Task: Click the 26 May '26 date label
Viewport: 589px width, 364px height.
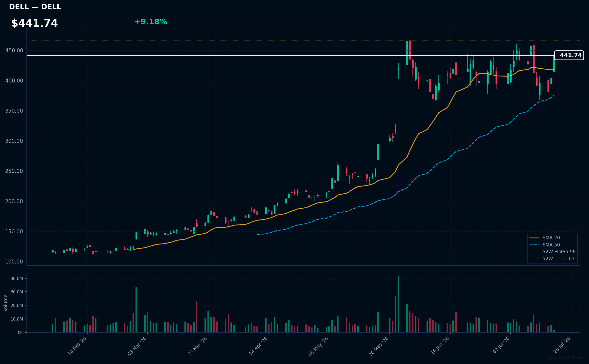Action: 379,346
